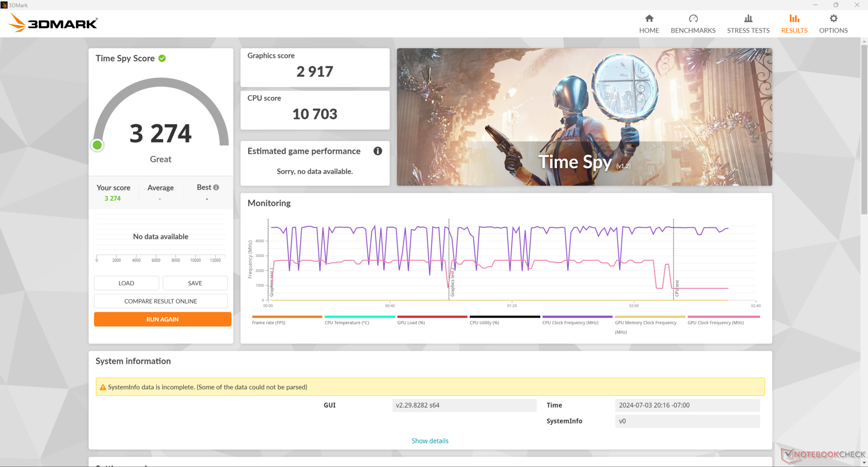Toggle Frame rate (FPS) legend series
Screen dimensions: 868x467
[x=269, y=323]
